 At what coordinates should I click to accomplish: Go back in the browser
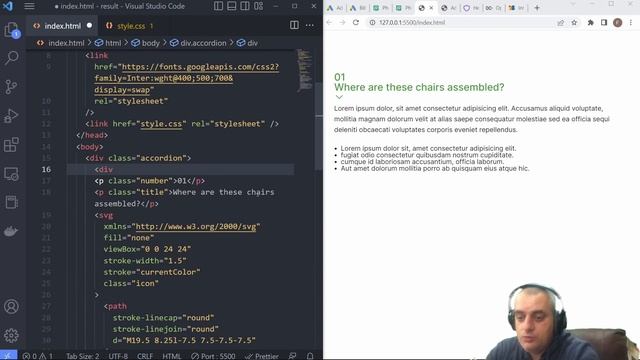[329, 22]
